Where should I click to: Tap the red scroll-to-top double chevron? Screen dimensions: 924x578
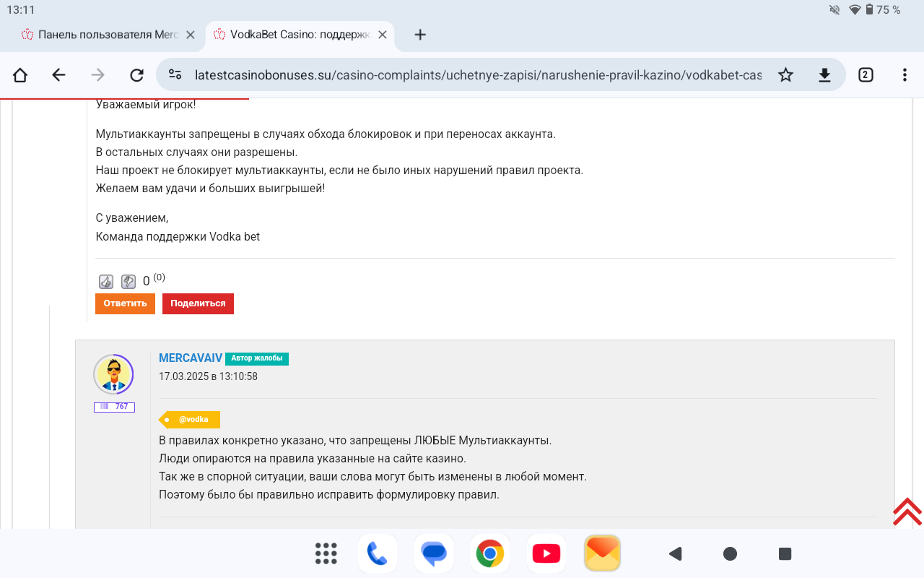(907, 512)
